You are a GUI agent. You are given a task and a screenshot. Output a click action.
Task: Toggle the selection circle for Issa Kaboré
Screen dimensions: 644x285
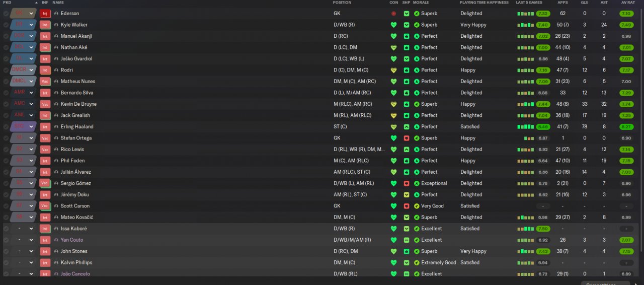click(x=6, y=229)
